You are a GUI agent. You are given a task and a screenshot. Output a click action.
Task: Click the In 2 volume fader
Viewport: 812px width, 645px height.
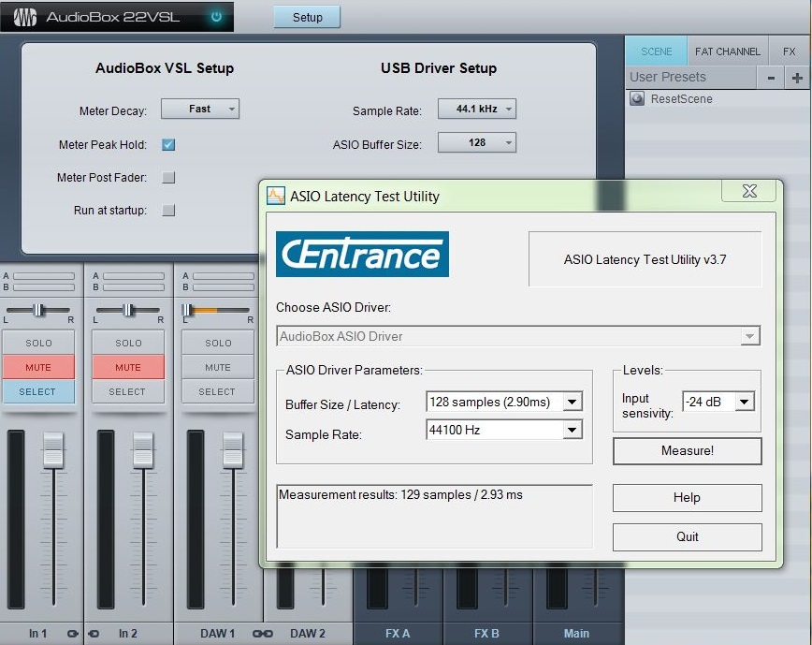143,449
